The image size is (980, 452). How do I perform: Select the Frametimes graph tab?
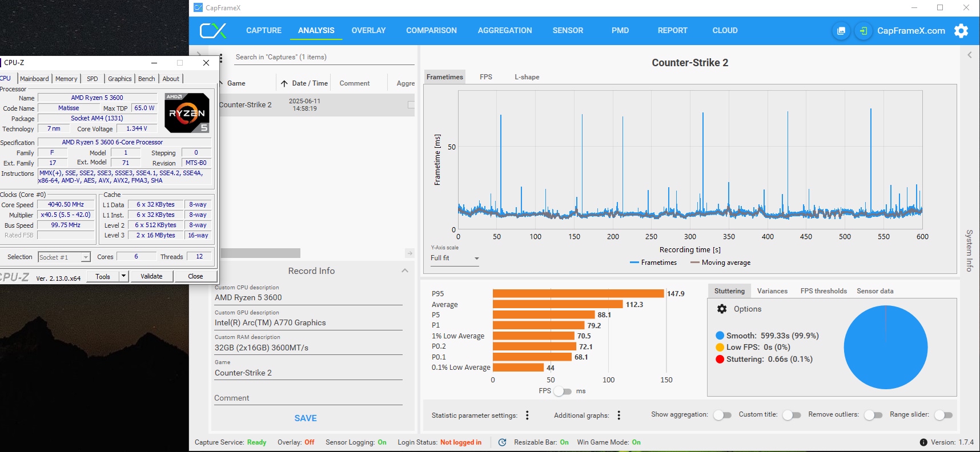point(445,77)
